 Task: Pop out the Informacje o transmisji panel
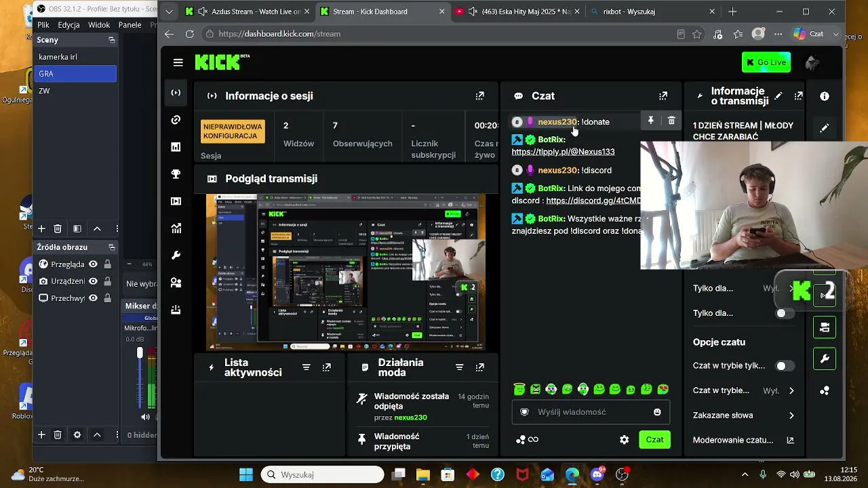tap(799, 96)
